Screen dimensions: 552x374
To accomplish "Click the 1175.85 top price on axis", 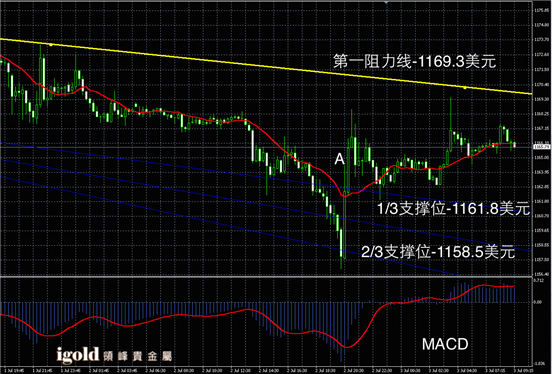I will coord(541,11).
